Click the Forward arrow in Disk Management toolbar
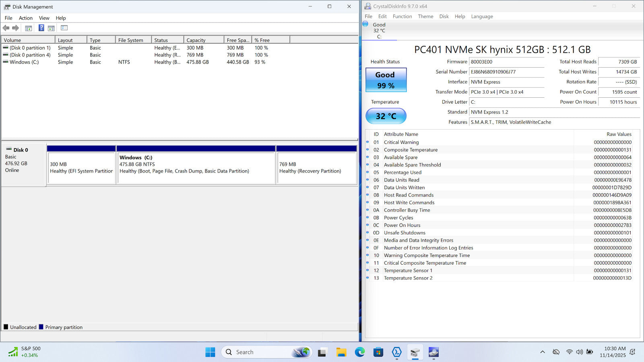The image size is (644, 362). [x=16, y=28]
